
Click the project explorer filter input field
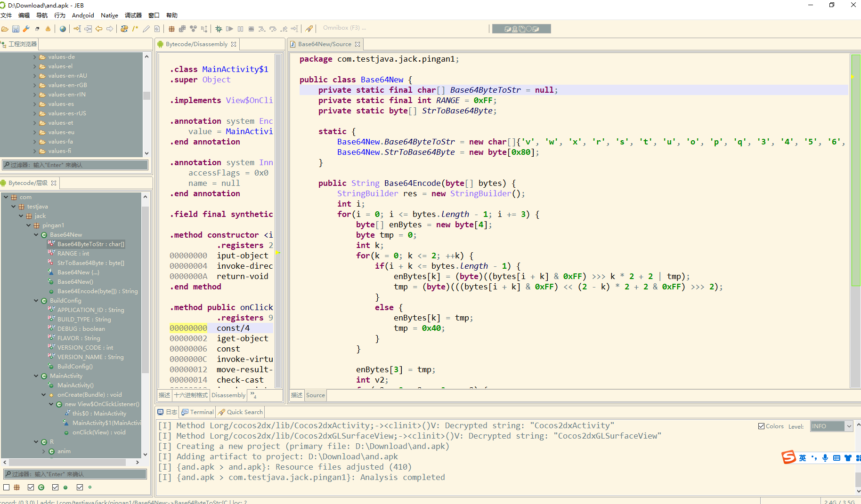tap(75, 165)
